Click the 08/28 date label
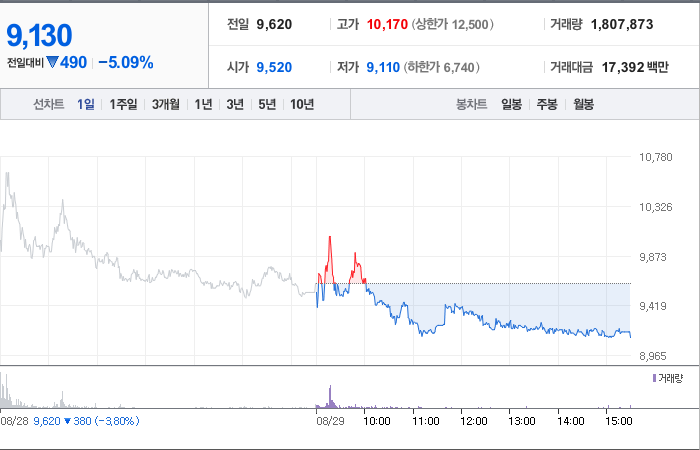Image resolution: width=700 pixels, height=450 pixels. point(15,421)
